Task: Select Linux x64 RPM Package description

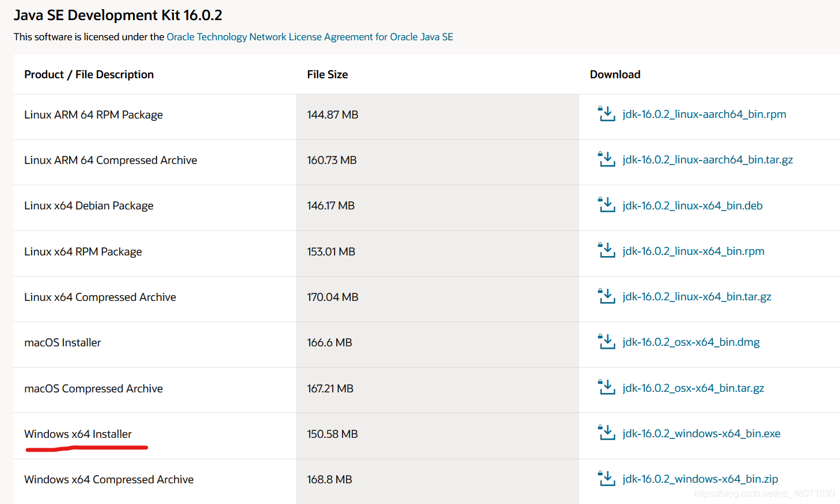Action: (83, 251)
